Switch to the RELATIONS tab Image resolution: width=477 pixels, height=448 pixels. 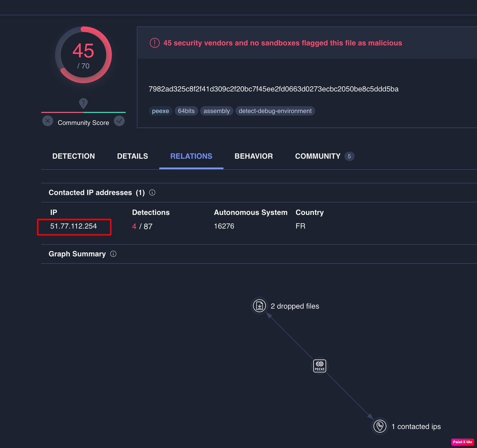pos(191,156)
